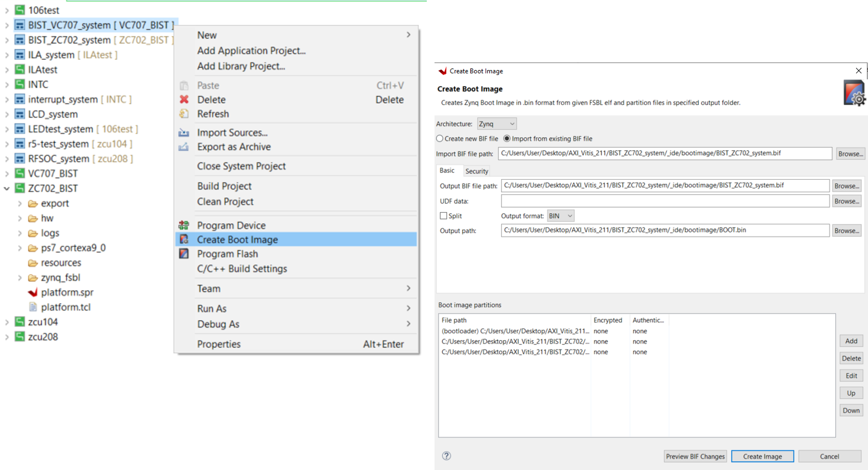The image size is (868, 470).
Task: Open help via question mark icon
Action: [446, 456]
